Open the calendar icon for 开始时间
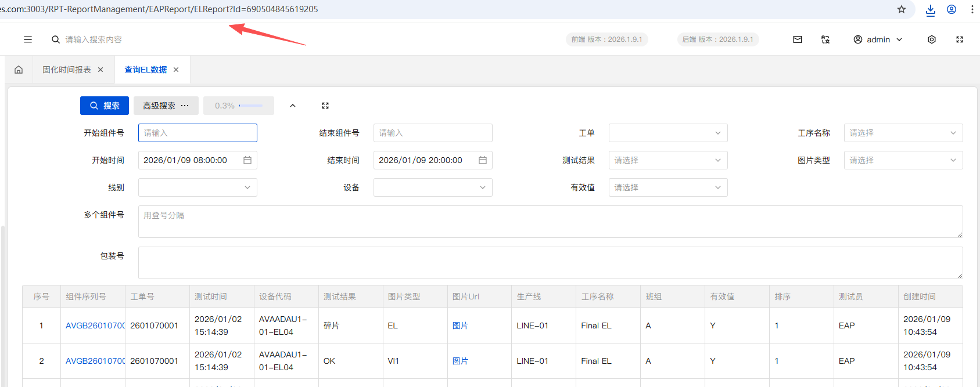 pos(247,160)
